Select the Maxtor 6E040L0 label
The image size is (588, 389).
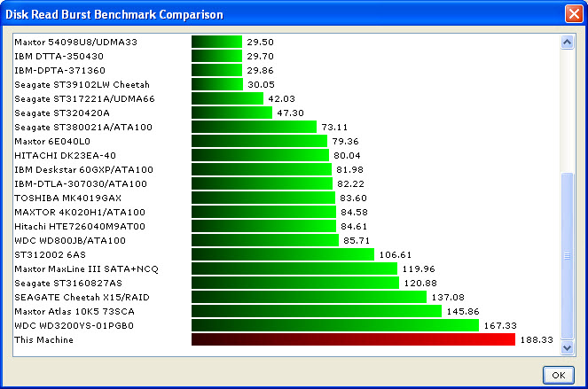pyautogui.click(x=52, y=141)
